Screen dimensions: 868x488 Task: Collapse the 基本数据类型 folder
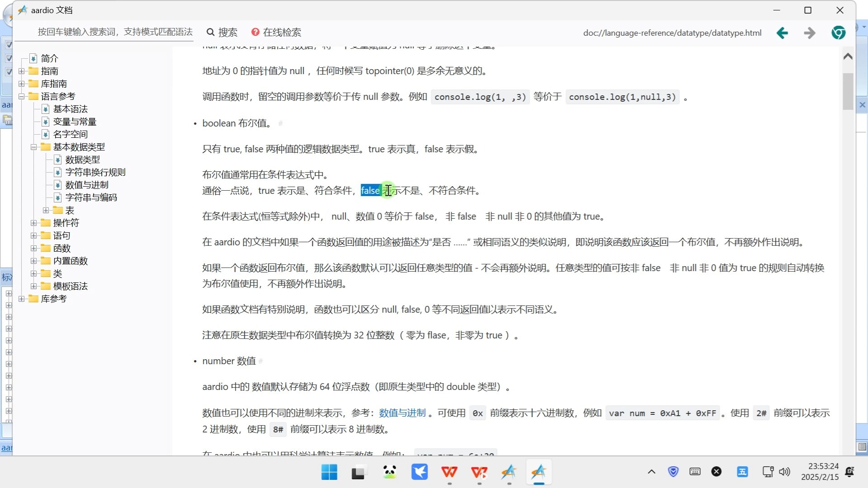coord(33,147)
